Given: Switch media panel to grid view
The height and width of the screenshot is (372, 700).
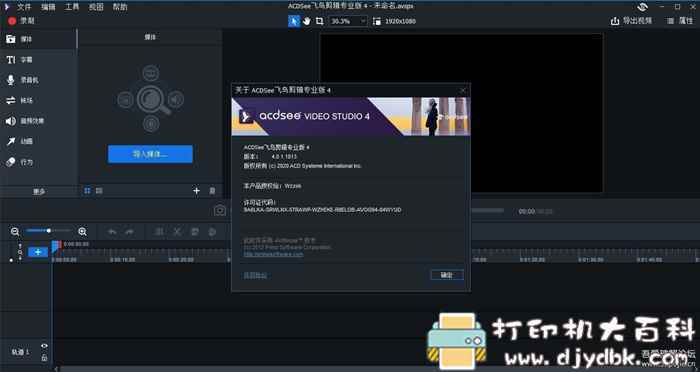Looking at the screenshot, I should (x=88, y=191).
